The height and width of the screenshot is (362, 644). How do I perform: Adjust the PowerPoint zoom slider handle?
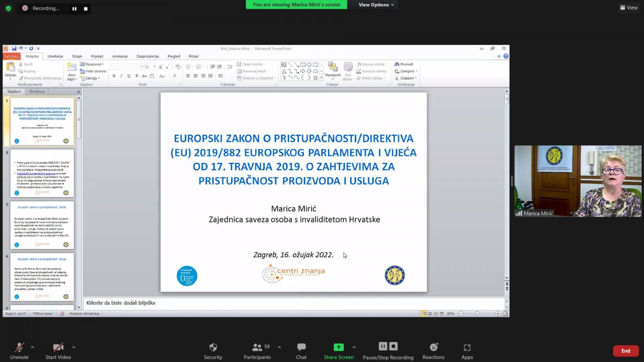(477, 313)
